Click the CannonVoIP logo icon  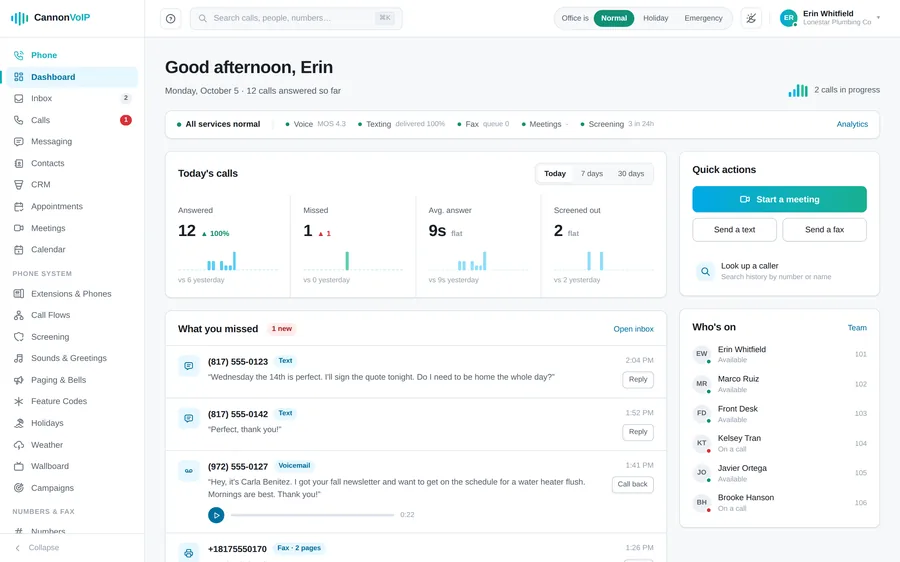point(20,18)
